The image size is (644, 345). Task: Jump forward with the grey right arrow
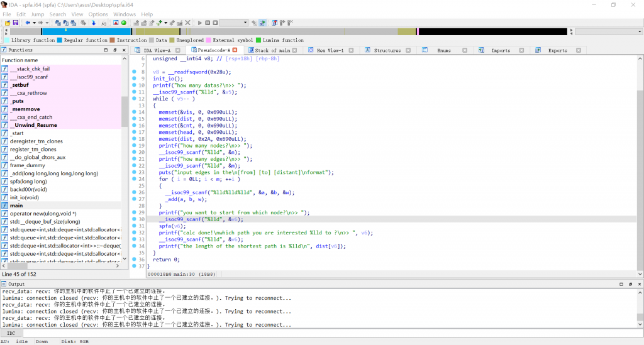pos(41,23)
